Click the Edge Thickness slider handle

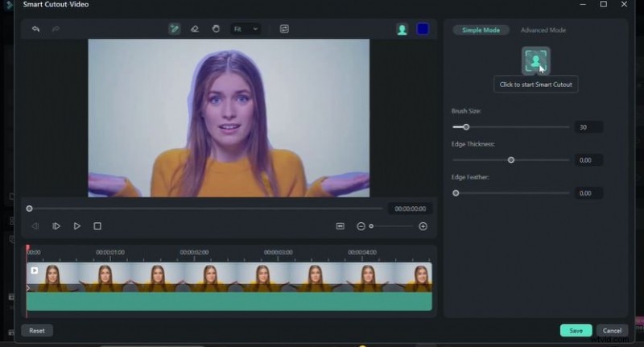(511, 159)
